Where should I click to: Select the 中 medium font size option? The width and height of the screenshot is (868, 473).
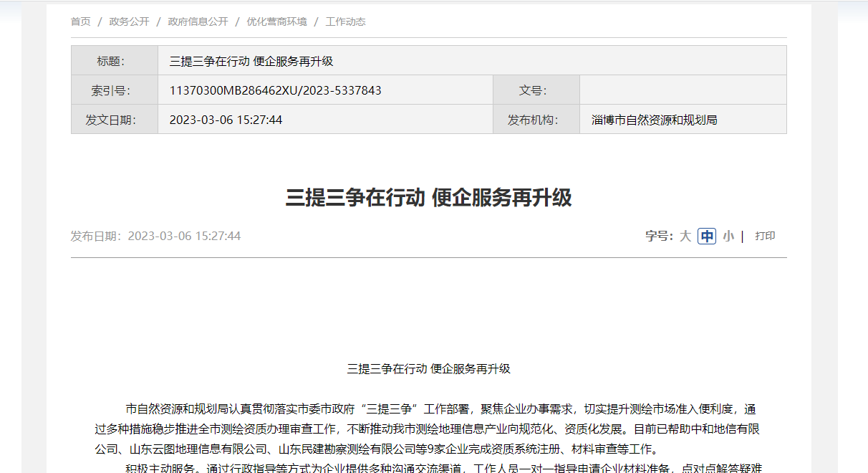click(x=707, y=236)
